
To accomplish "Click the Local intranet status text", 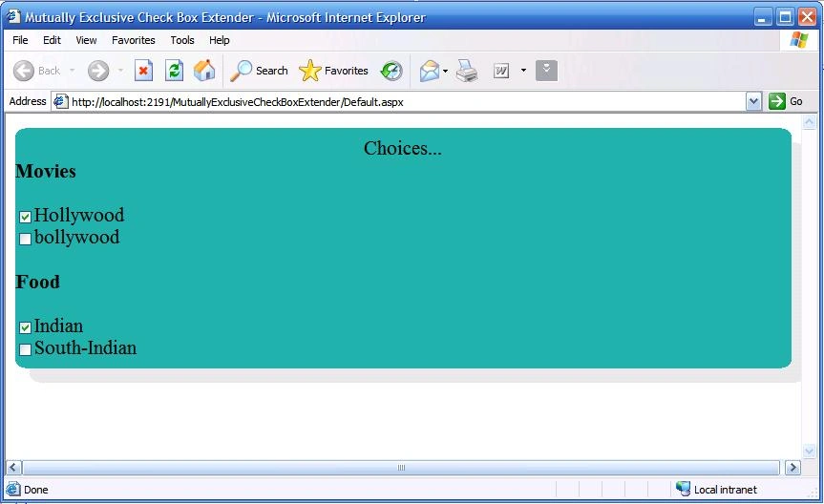I will coord(726,490).
